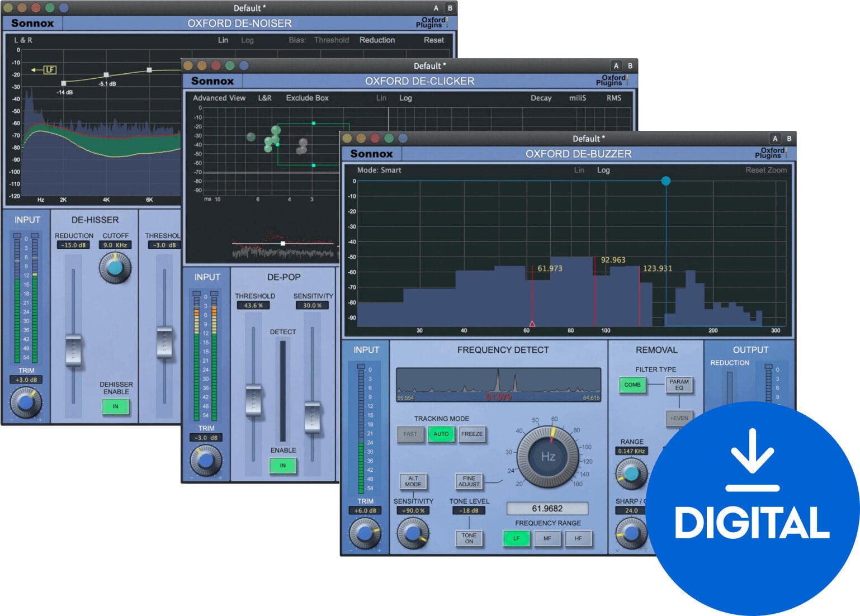Screen dimensions: 860x616
Task: Disable the De-Pop IN enable button
Action: 283,465
